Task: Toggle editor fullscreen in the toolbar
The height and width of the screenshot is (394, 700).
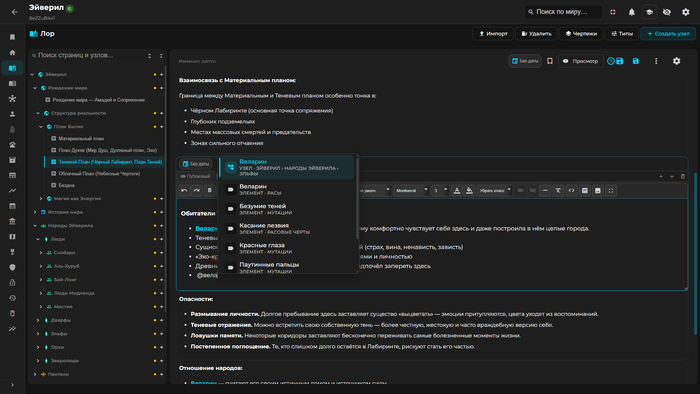Action: 611,191
